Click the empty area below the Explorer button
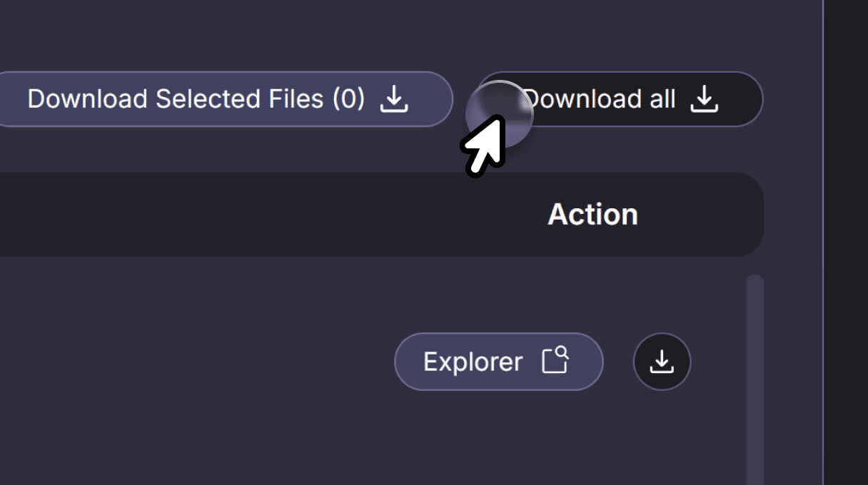868x485 pixels. coord(498,435)
